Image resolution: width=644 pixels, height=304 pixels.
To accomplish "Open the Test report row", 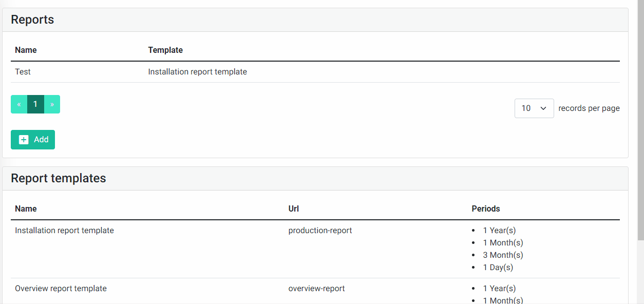I will [315, 72].
